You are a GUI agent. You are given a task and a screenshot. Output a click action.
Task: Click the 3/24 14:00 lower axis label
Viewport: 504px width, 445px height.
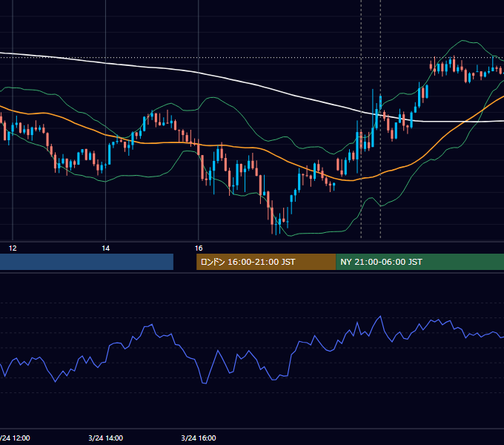[x=105, y=438]
